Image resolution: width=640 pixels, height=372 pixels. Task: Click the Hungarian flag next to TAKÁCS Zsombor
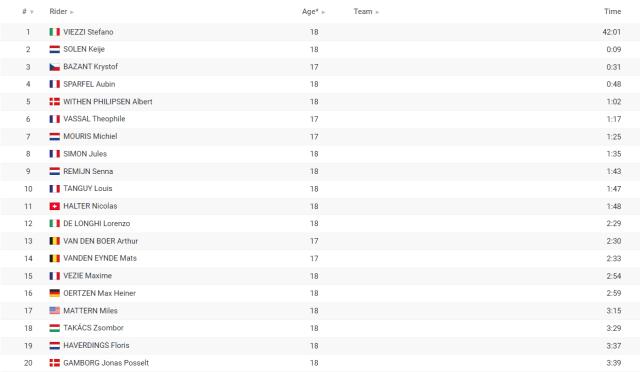(x=55, y=328)
